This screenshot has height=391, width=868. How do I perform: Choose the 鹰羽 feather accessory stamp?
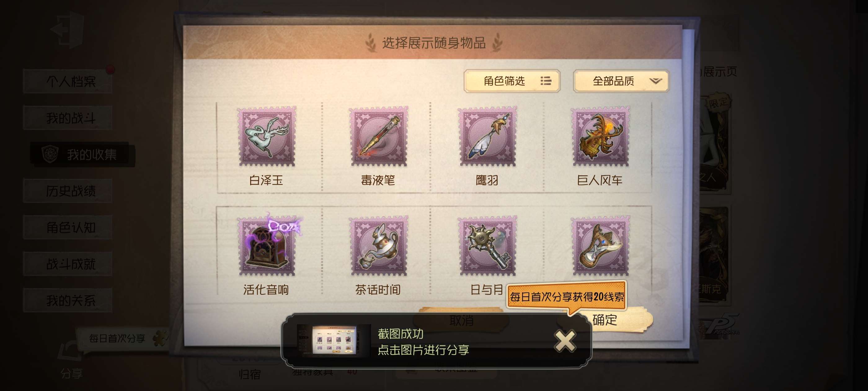click(x=487, y=137)
